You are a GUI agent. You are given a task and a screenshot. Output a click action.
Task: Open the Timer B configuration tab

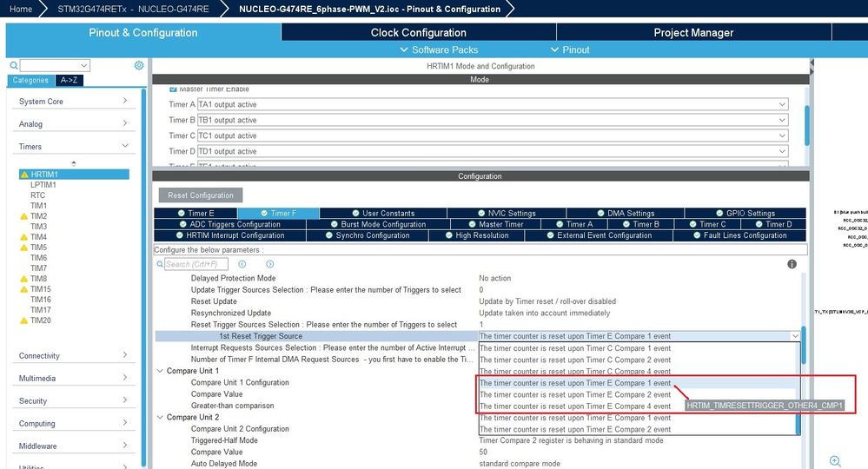point(640,224)
